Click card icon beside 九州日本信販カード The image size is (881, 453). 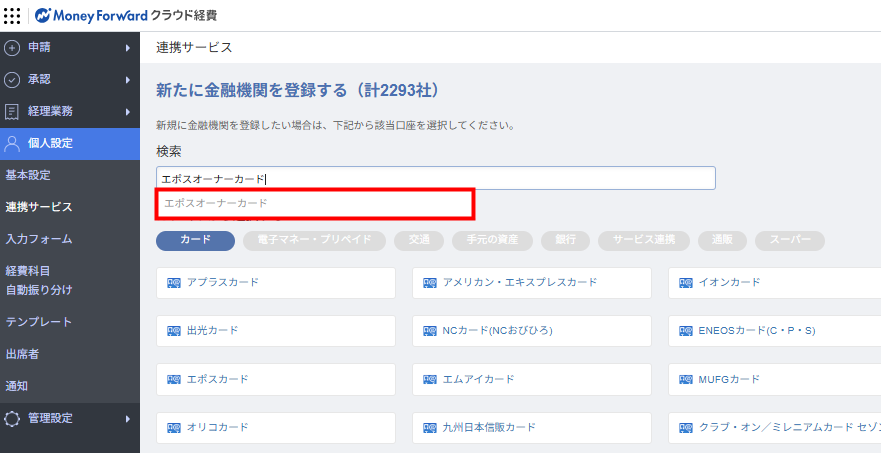430,428
